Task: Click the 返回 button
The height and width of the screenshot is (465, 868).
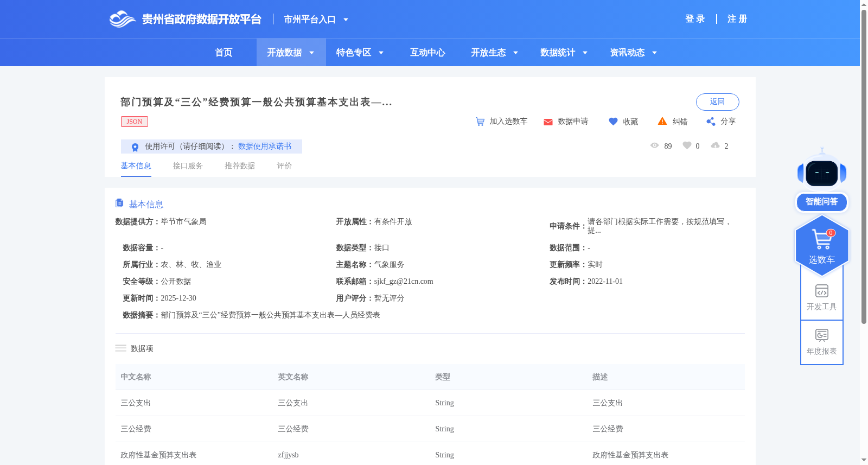Action: point(717,102)
